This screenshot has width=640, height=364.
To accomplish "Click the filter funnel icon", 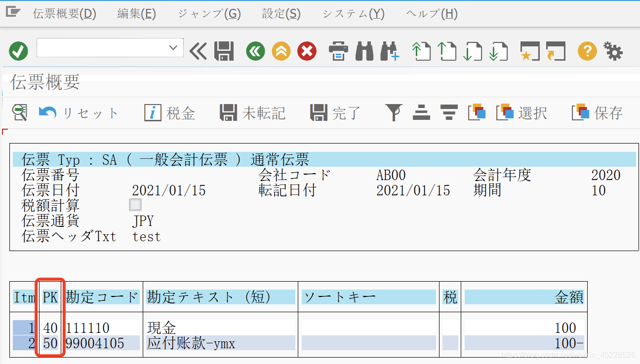I will [394, 113].
